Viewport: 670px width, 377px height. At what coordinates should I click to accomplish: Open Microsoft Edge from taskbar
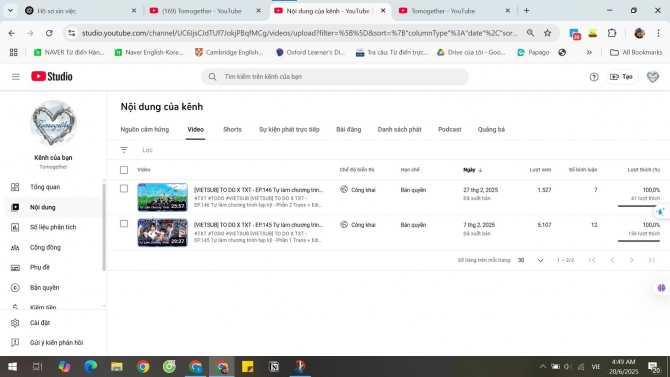click(91, 367)
